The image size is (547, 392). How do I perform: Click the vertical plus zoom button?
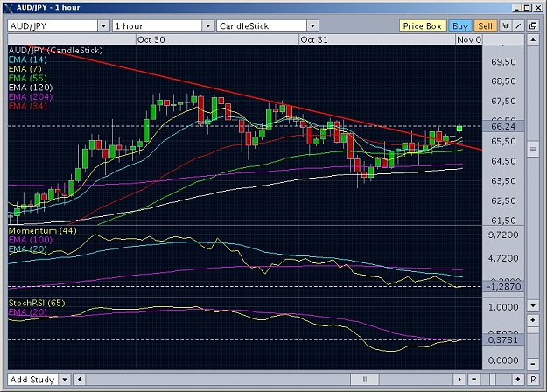click(x=533, y=320)
